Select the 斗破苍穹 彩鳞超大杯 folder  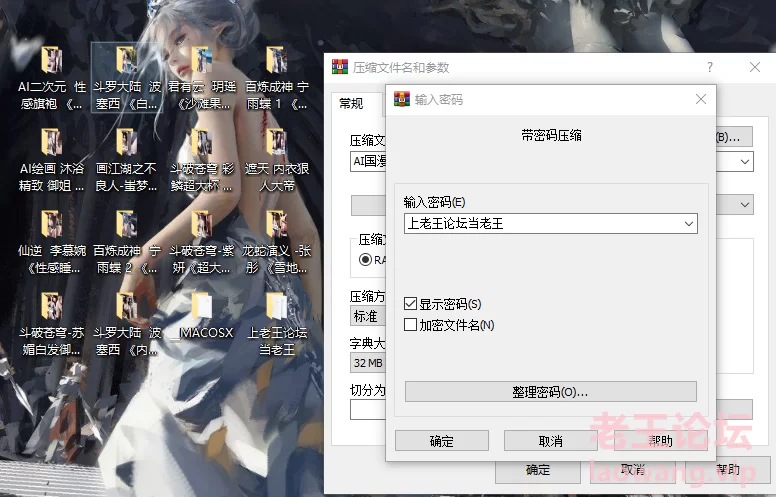202,160
